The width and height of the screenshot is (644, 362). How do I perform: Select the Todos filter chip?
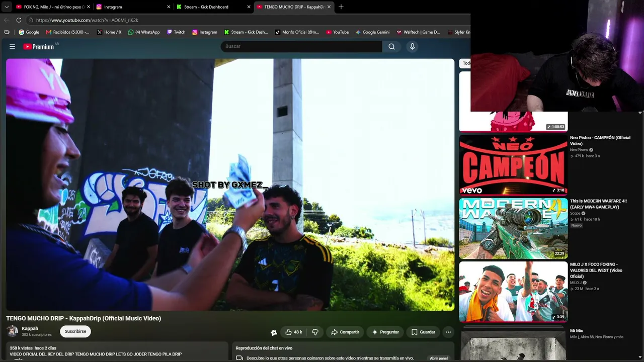coord(465,63)
